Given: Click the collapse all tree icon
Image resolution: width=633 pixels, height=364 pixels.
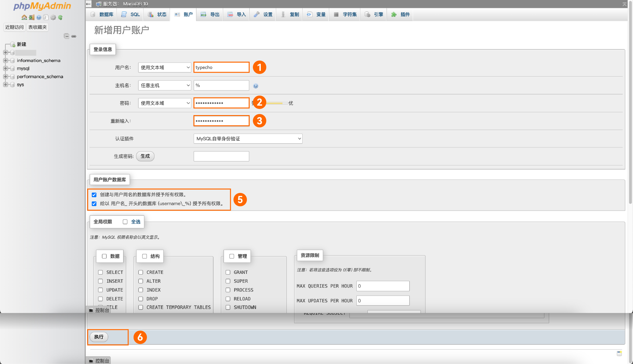Looking at the screenshot, I should 66,36.
